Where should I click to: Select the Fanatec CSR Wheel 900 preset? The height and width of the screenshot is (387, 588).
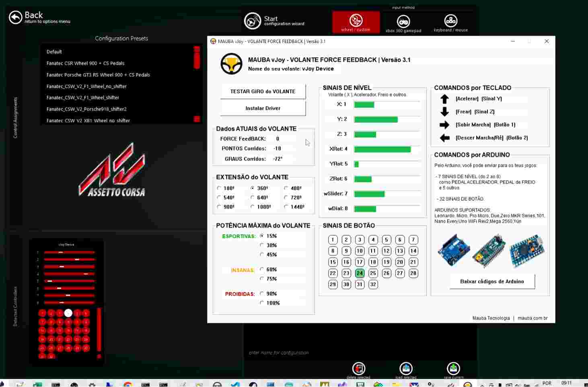(x=85, y=63)
